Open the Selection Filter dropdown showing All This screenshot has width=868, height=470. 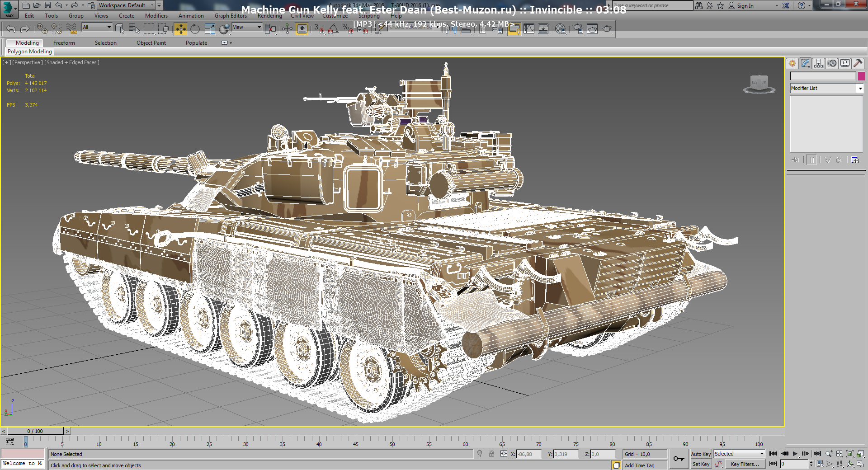click(x=96, y=27)
